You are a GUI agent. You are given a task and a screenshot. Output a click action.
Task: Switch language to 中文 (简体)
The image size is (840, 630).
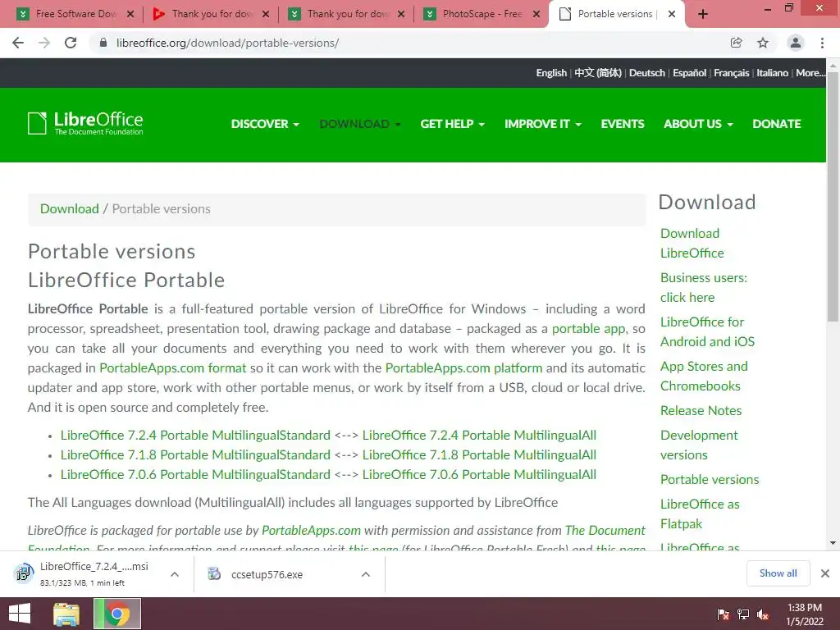(598, 73)
